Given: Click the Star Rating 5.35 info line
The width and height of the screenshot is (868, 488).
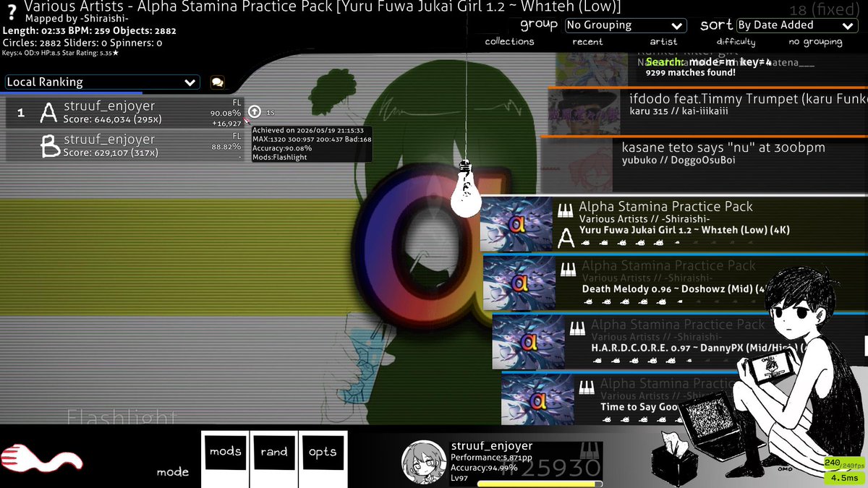Looking at the screenshot, I should [x=61, y=53].
